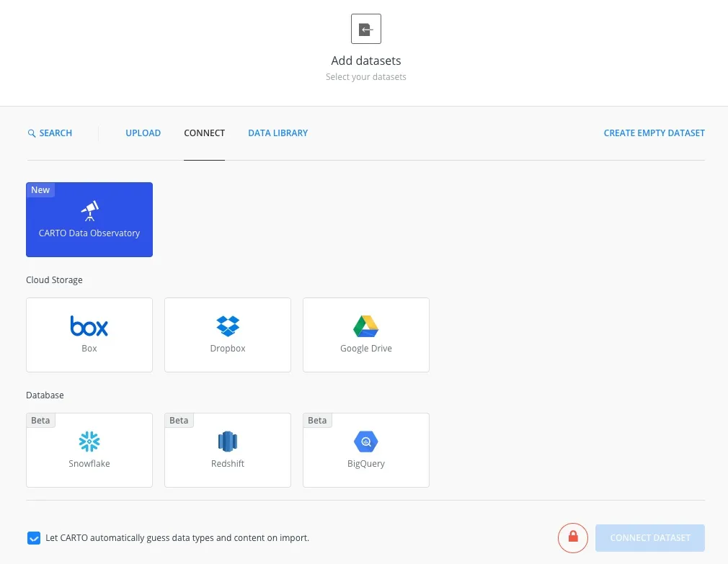
Task: Select the CARTO Data Observatory tile
Action: click(x=89, y=220)
